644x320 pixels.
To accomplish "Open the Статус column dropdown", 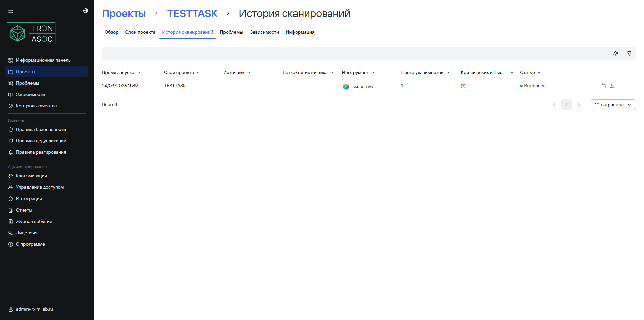I will pos(539,73).
